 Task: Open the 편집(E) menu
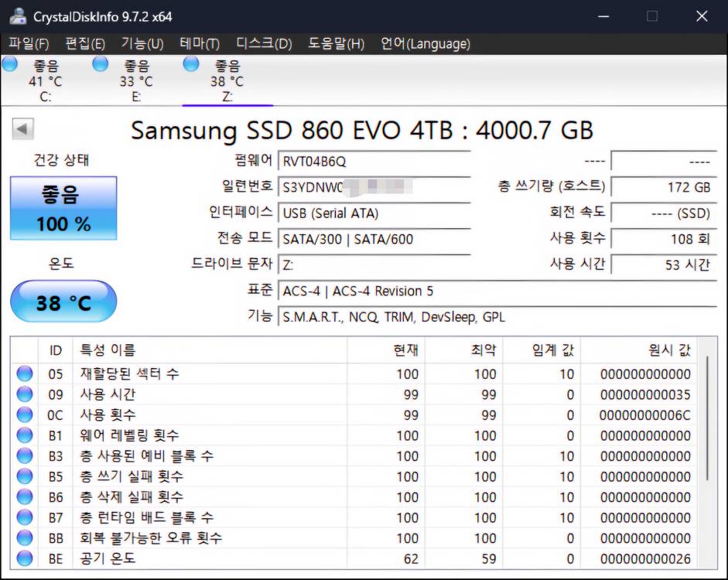click(x=85, y=43)
